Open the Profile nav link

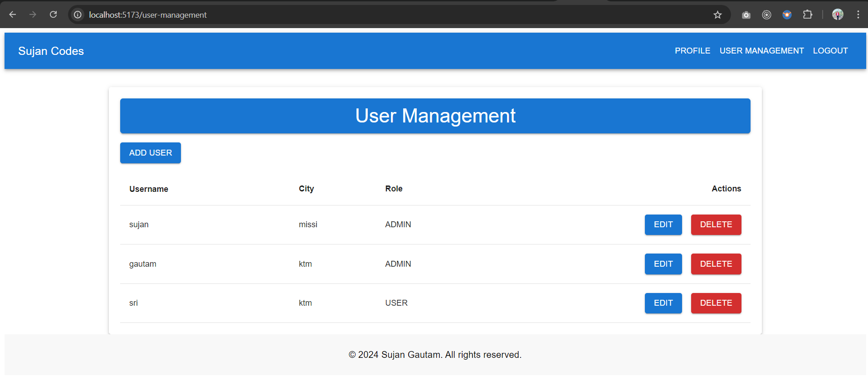(x=692, y=51)
